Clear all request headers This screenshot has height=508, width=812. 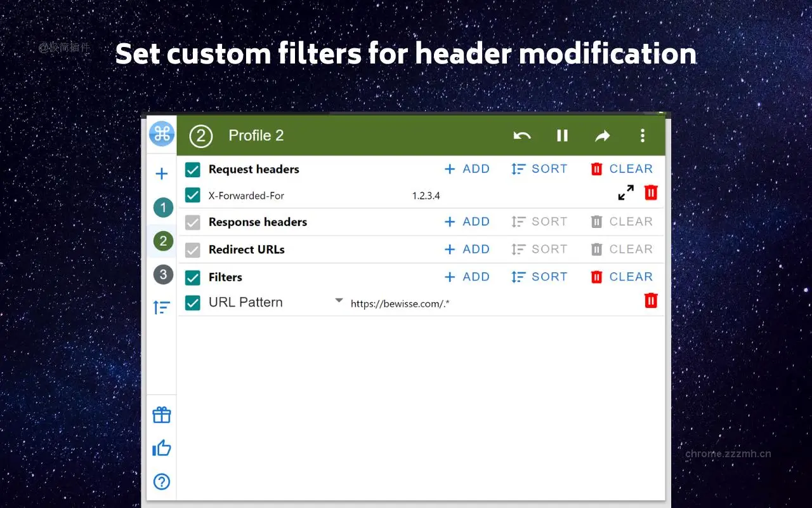pyautogui.click(x=622, y=168)
